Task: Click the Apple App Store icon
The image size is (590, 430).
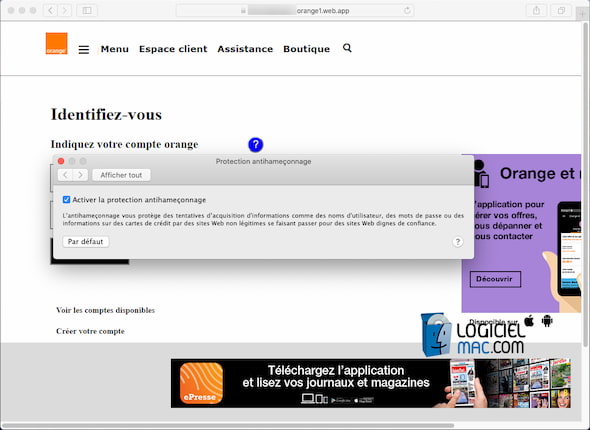Action: click(x=529, y=321)
